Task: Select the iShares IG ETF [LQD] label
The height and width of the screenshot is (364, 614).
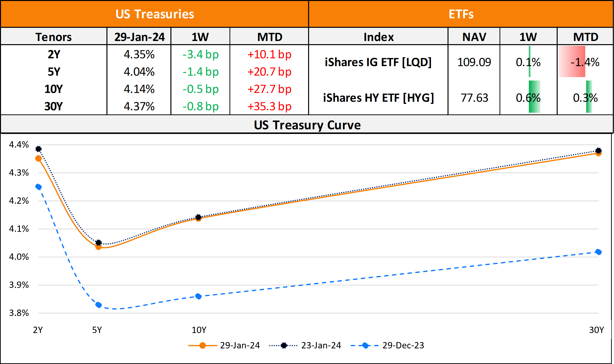Action: tap(378, 62)
